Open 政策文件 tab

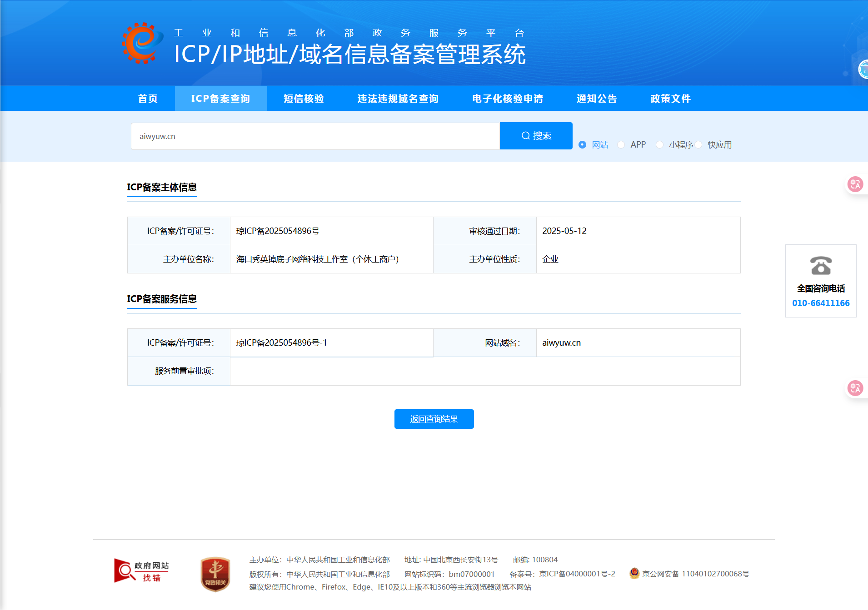pyautogui.click(x=670, y=99)
